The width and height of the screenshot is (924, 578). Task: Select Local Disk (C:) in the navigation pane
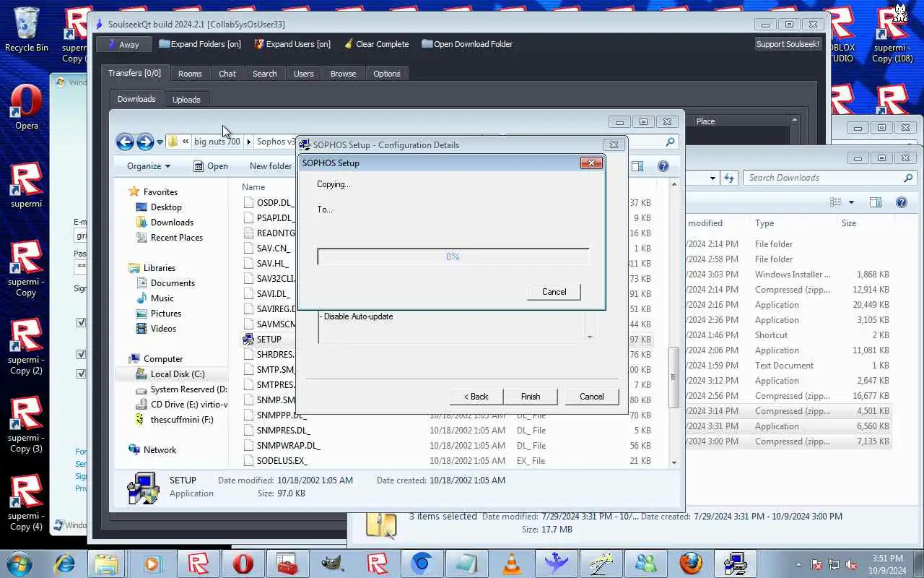(178, 374)
